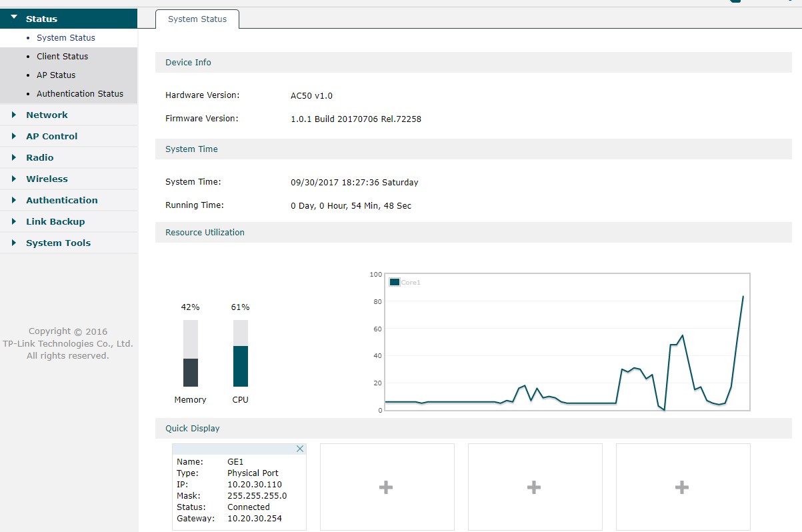Screen dimensions: 802x532
Task: Expand the AP Control menu
Action: click(51, 136)
